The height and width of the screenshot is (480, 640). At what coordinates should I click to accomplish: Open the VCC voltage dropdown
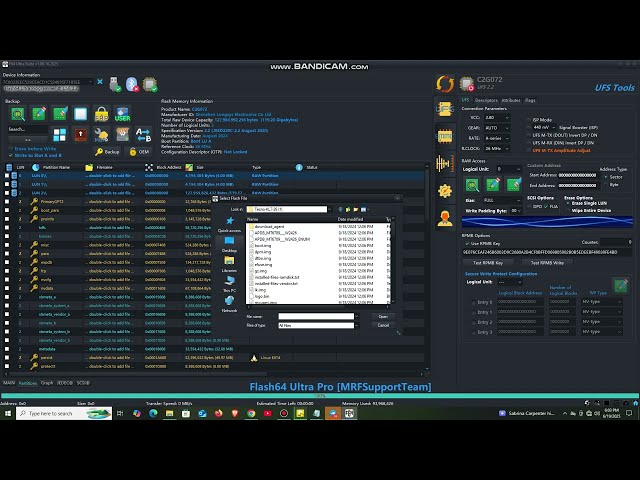[x=497, y=118]
